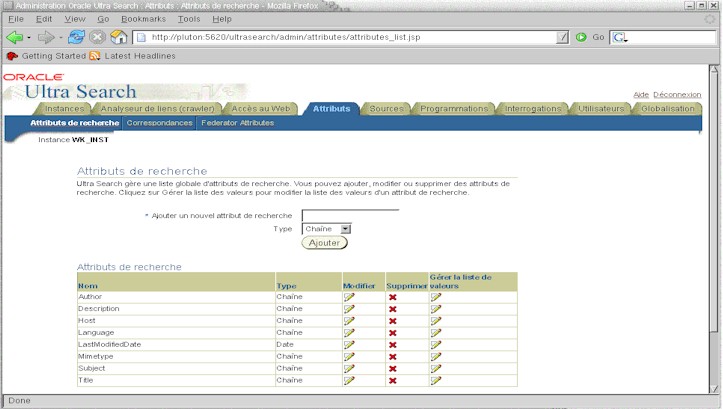This screenshot has width=723, height=409.
Task: Open the Correspondances subtab
Action: click(160, 123)
